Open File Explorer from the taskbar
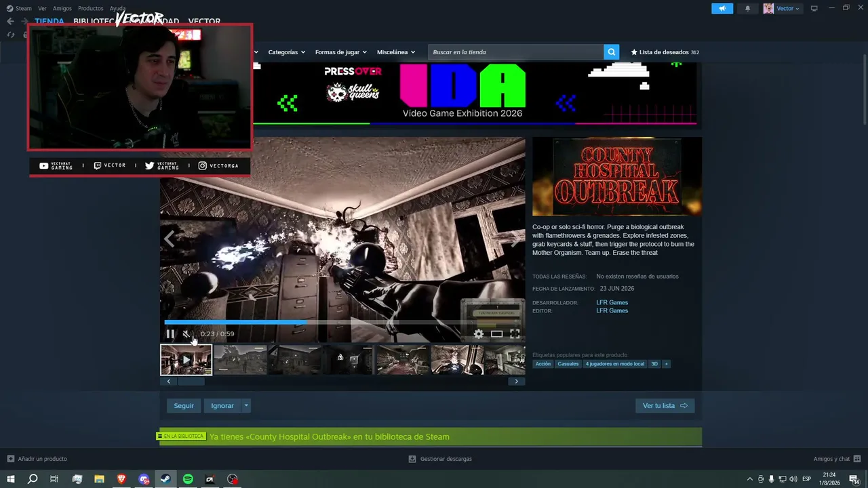868x488 pixels. coord(99,479)
